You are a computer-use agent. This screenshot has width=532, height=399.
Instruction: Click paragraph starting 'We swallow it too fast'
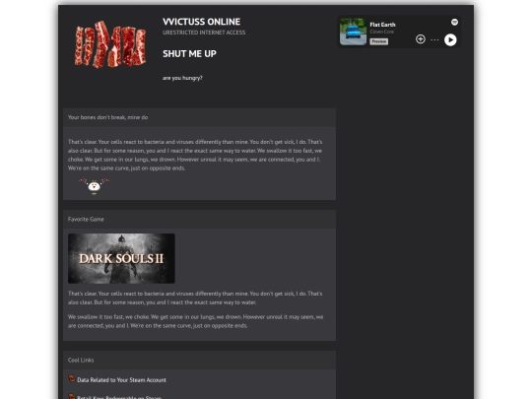coord(195,321)
